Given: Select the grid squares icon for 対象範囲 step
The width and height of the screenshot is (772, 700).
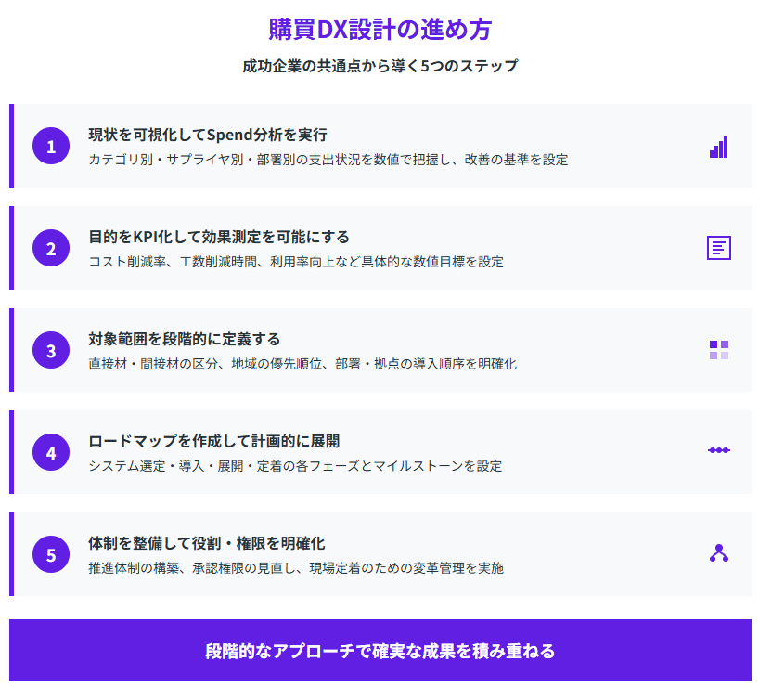Looking at the screenshot, I should [x=719, y=350].
